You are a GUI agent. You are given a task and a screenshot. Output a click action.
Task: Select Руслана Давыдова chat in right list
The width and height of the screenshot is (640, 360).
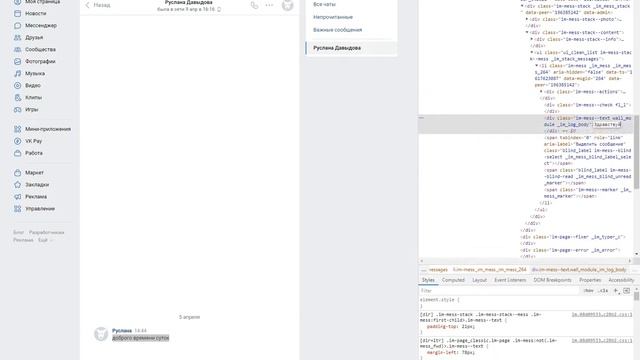coord(351,48)
